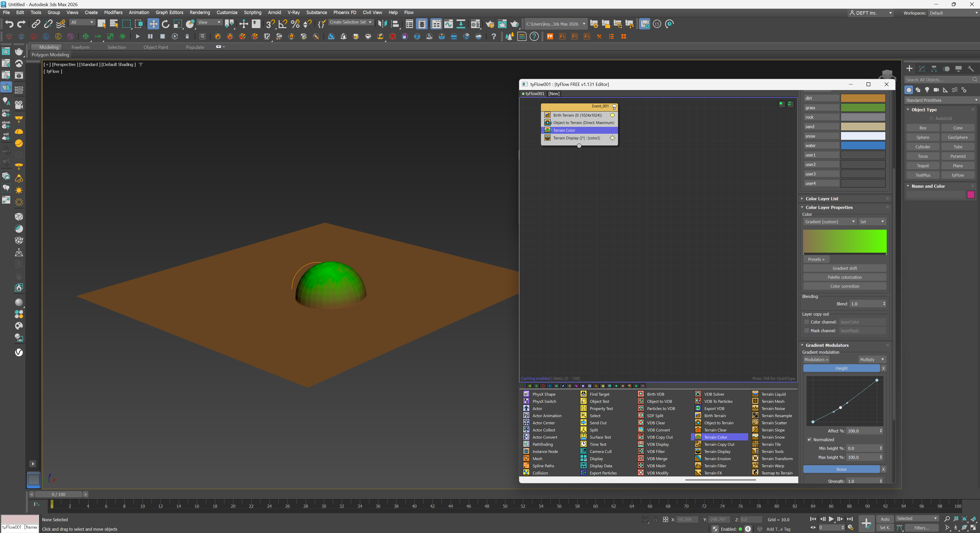980x533 pixels.
Task: Select the Select and Rotate tool
Action: [165, 24]
